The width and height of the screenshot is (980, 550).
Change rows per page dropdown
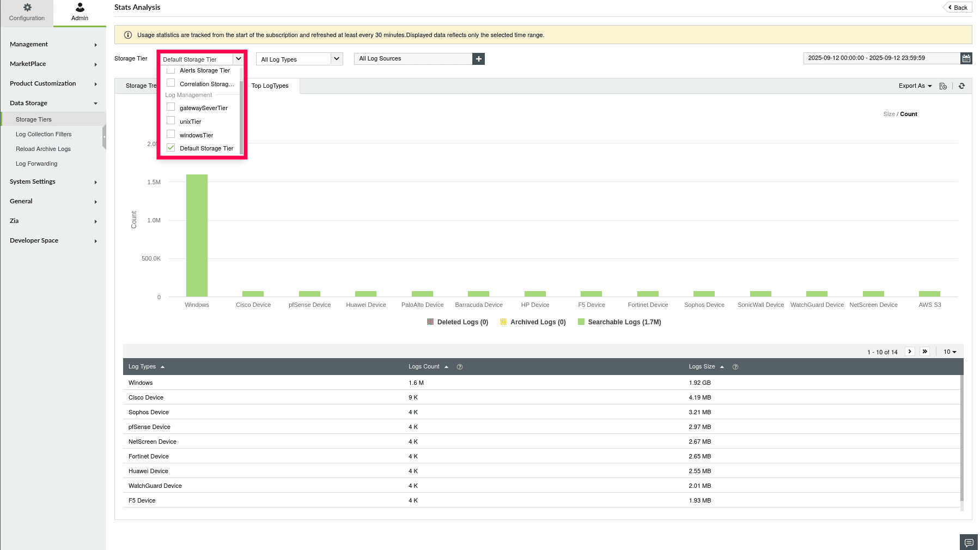(950, 352)
